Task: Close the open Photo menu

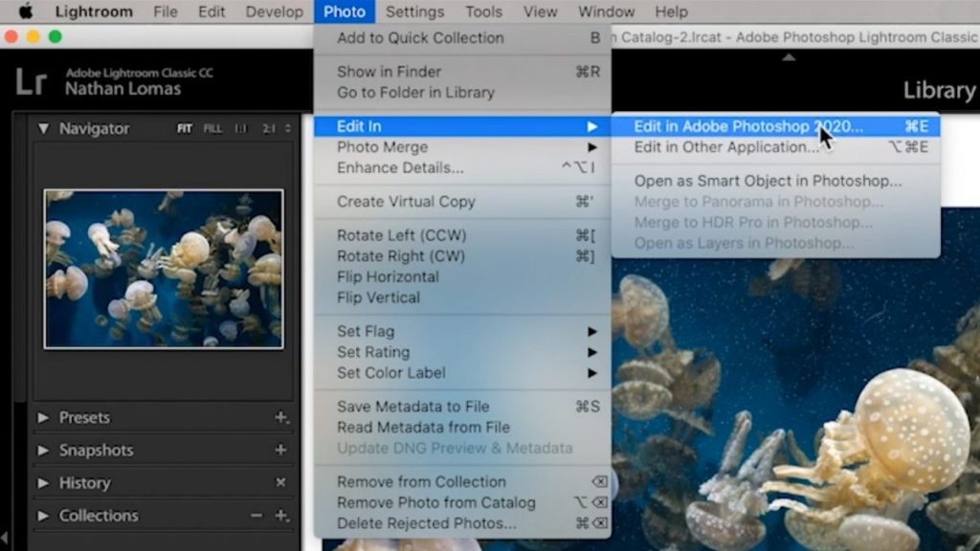Action: click(x=345, y=11)
